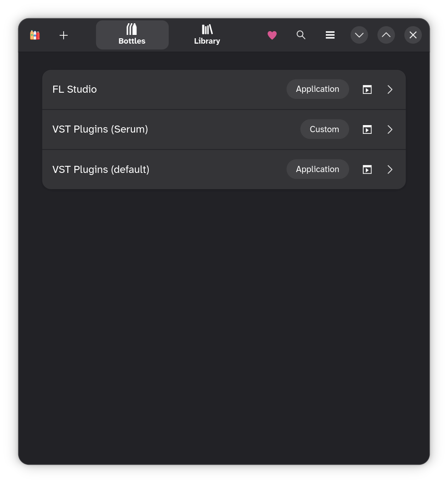Viewport: 448px width, 483px height.
Task: Click the pink heart donate icon
Action: pyautogui.click(x=272, y=35)
